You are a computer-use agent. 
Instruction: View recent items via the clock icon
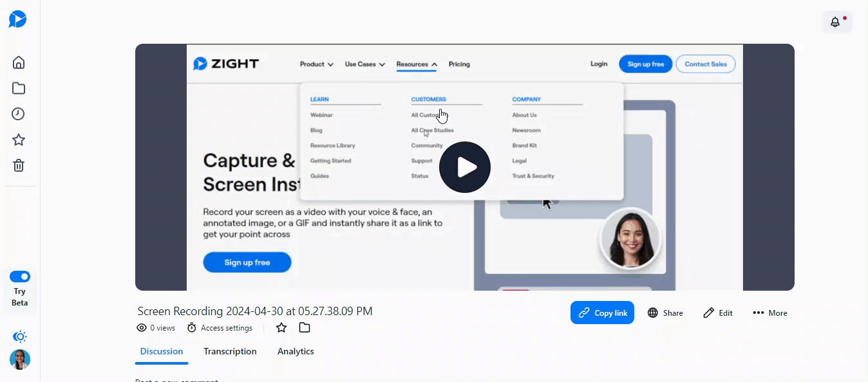pyautogui.click(x=18, y=114)
